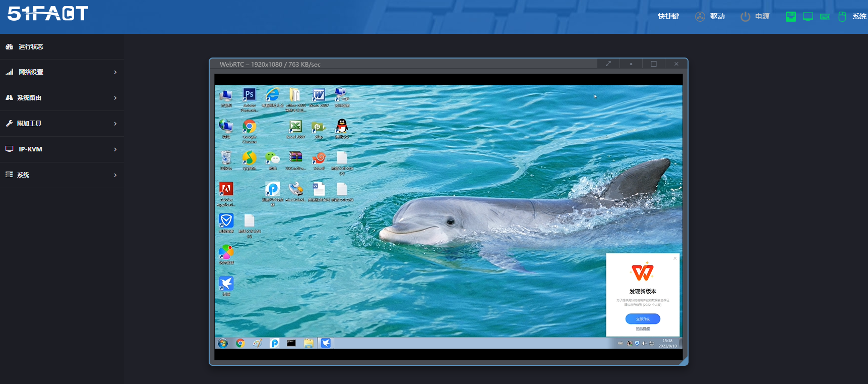868x384 pixels.
Task: Select the Internet Explorer desktop icon
Action: click(x=272, y=97)
